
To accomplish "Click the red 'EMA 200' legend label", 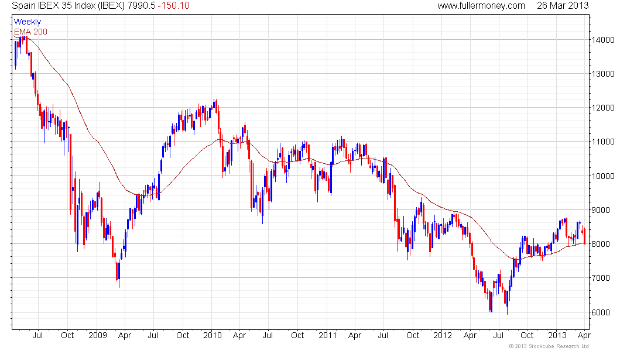I will [30, 32].
